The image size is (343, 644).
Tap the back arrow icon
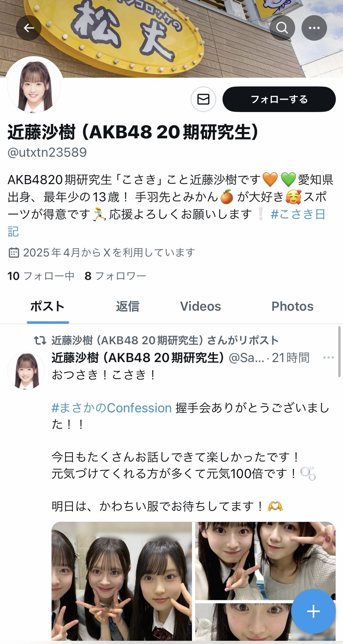[29, 28]
